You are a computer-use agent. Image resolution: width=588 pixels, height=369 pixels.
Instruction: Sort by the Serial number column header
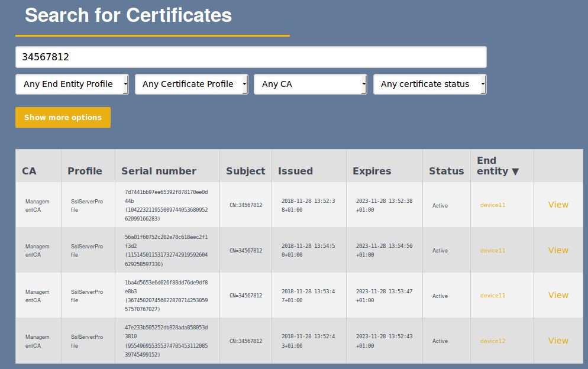coord(159,171)
